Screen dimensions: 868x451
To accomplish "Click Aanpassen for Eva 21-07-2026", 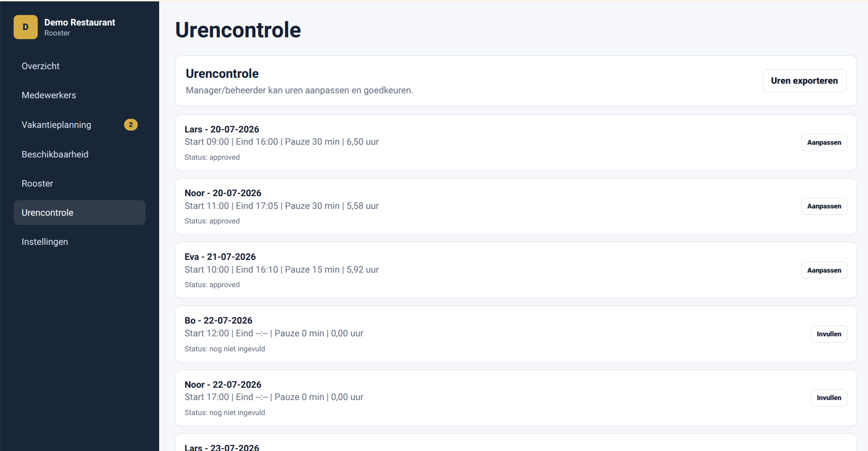I will 824,270.
